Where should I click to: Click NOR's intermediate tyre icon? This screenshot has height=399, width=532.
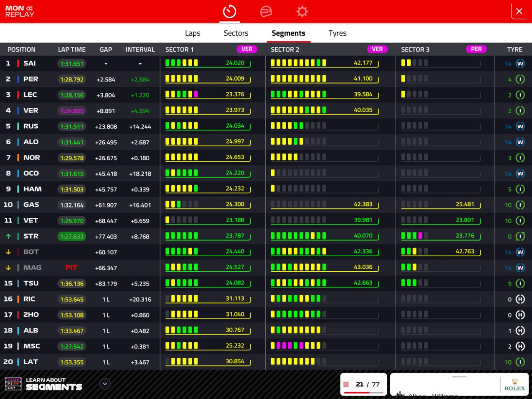point(520,158)
